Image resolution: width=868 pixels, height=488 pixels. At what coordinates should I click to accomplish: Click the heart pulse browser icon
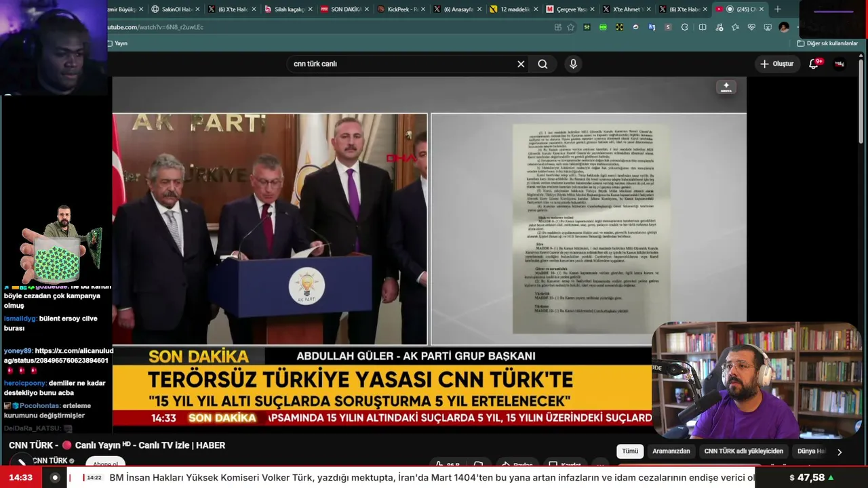751,27
